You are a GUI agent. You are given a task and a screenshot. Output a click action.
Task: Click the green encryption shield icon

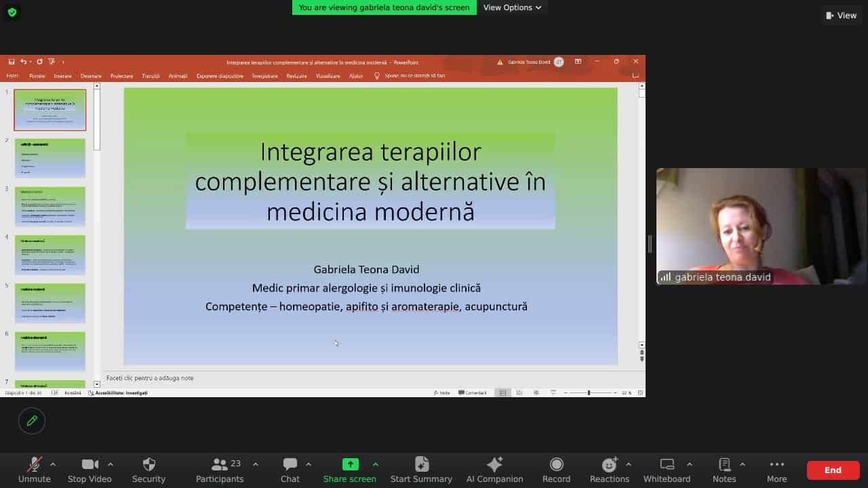(12, 12)
